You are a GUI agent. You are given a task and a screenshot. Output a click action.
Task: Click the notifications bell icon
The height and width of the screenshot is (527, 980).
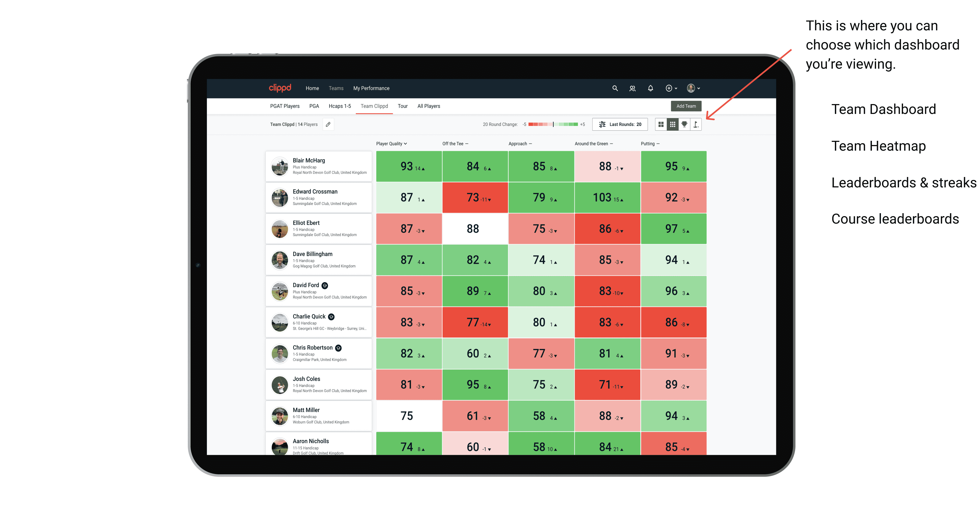[650, 88]
